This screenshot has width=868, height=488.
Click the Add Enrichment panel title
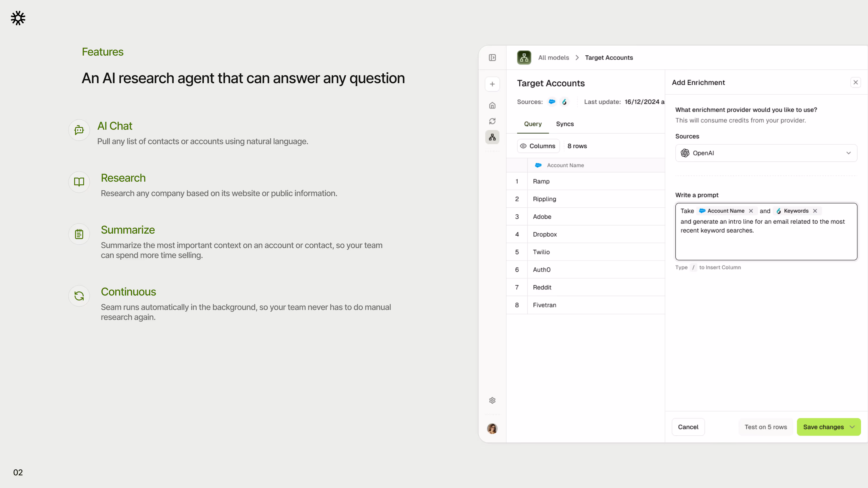[x=698, y=82]
